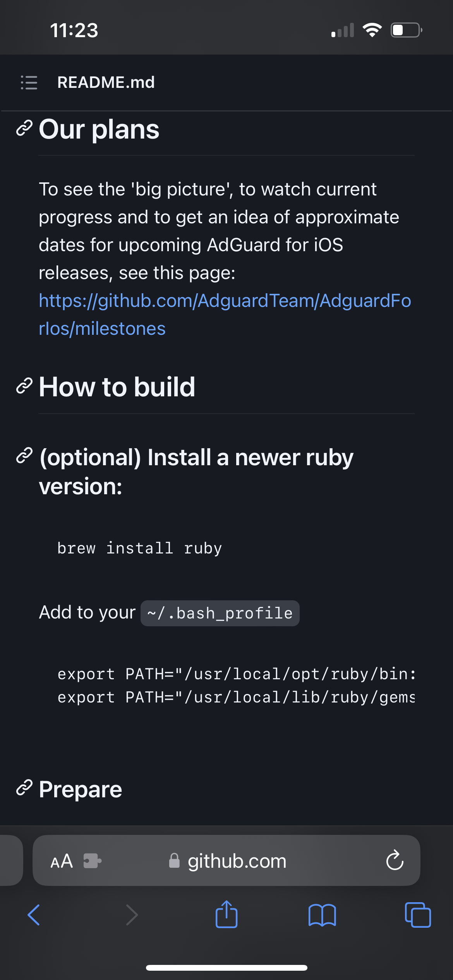This screenshot has height=980, width=453.
Task: Tap the clock showing 11:23
Action: pyautogui.click(x=74, y=30)
